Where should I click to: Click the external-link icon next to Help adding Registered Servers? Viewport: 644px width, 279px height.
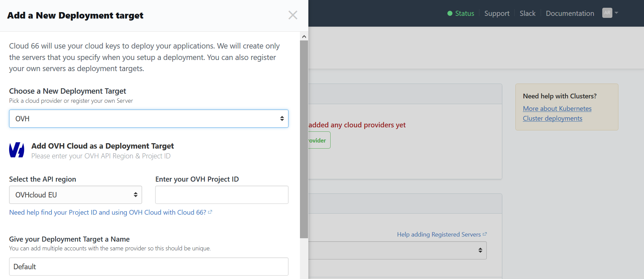(x=485, y=233)
